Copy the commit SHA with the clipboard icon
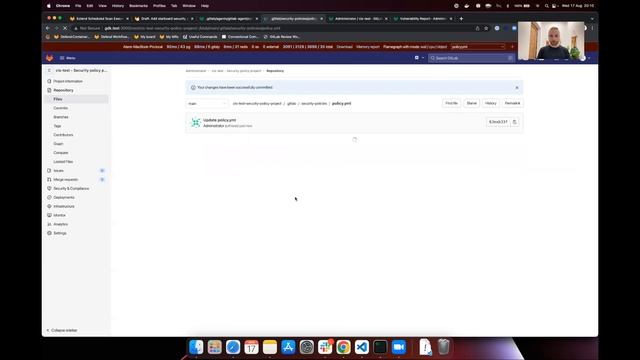Viewport: 640px width, 360px height. pos(514,122)
